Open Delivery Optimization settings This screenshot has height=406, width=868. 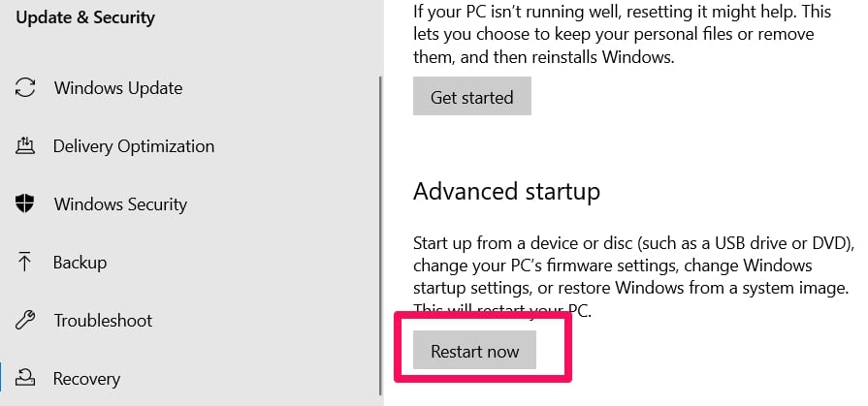coord(134,146)
